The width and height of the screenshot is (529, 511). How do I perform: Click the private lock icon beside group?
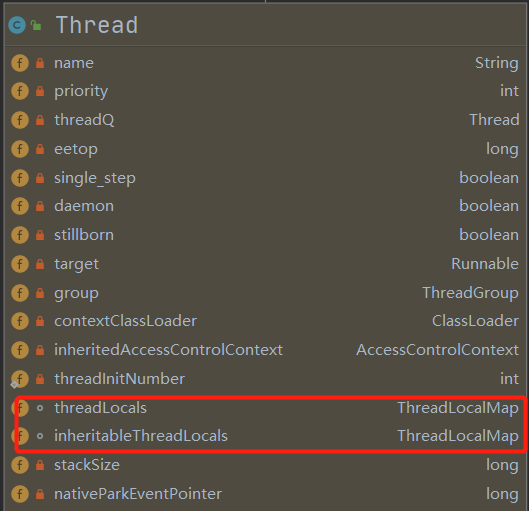40,293
